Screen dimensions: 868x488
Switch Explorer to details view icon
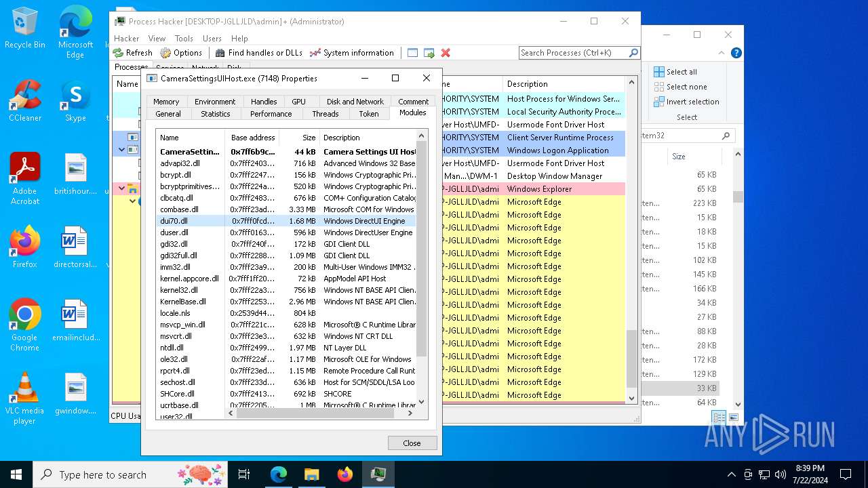click(x=719, y=418)
